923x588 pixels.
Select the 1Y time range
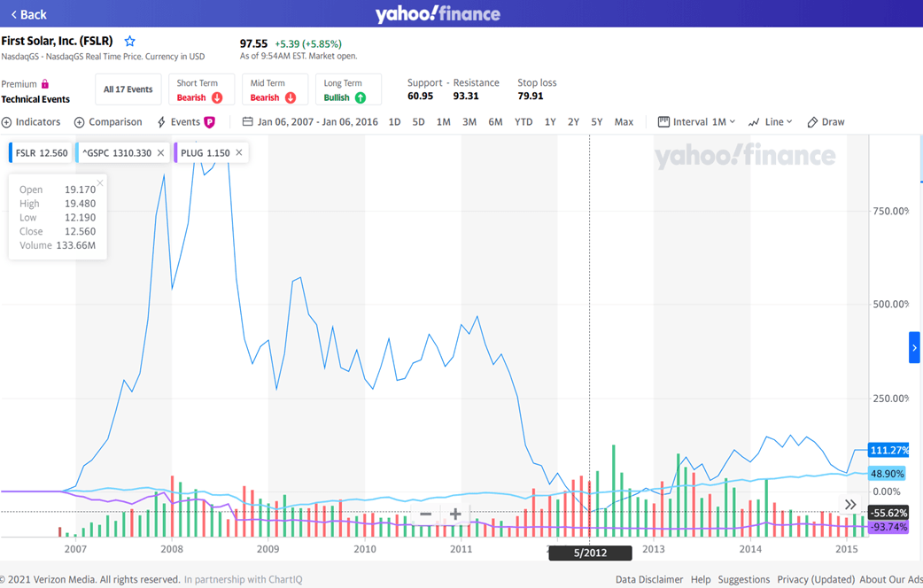(x=550, y=122)
